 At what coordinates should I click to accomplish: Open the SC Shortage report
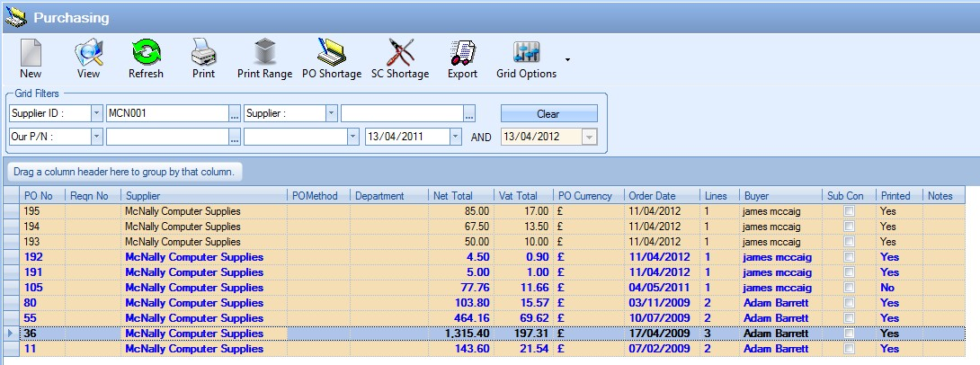tap(400, 59)
